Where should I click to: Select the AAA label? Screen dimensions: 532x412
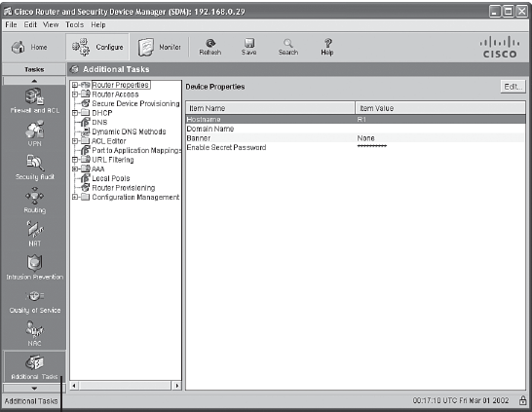click(x=97, y=169)
